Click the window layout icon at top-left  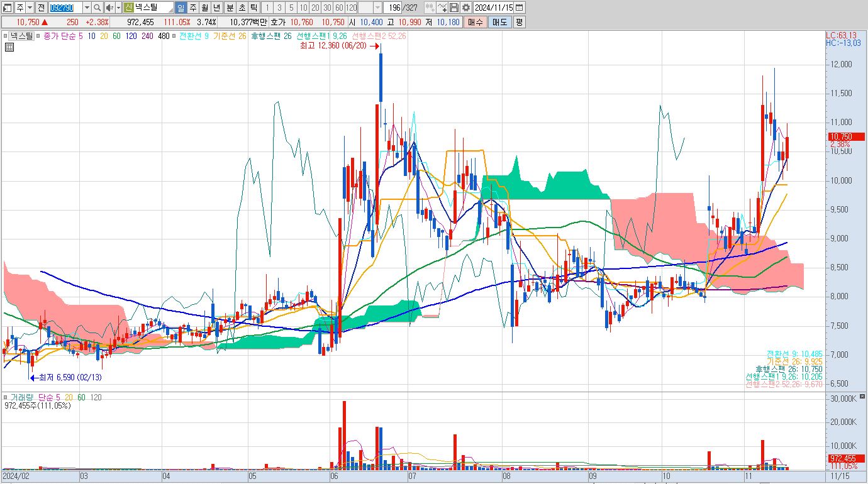click(x=7, y=8)
